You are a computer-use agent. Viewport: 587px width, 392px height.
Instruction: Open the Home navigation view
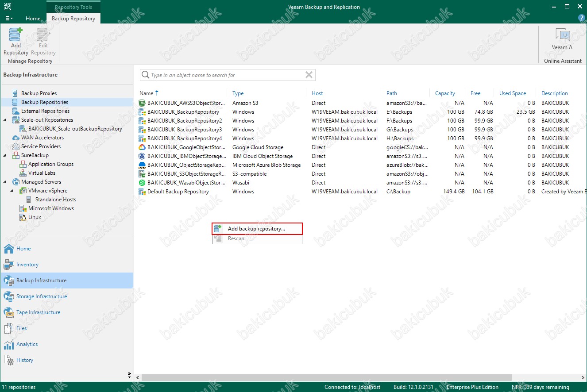tap(66, 249)
